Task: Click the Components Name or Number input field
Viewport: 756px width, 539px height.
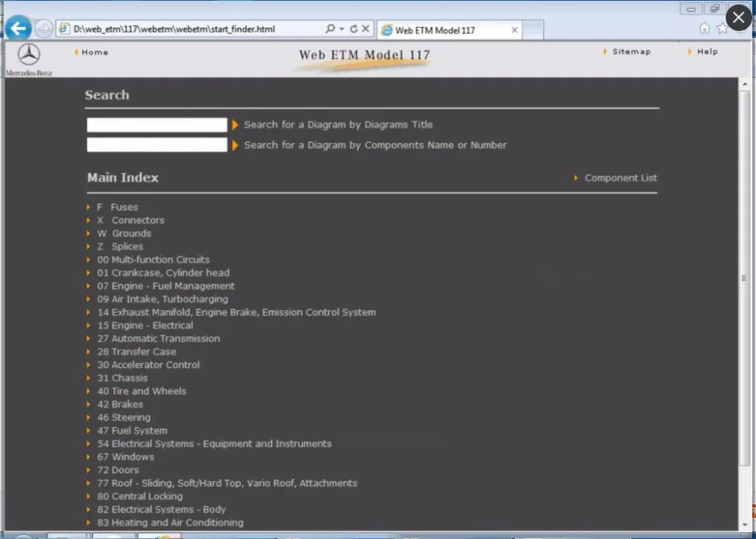Action: pyautogui.click(x=156, y=144)
